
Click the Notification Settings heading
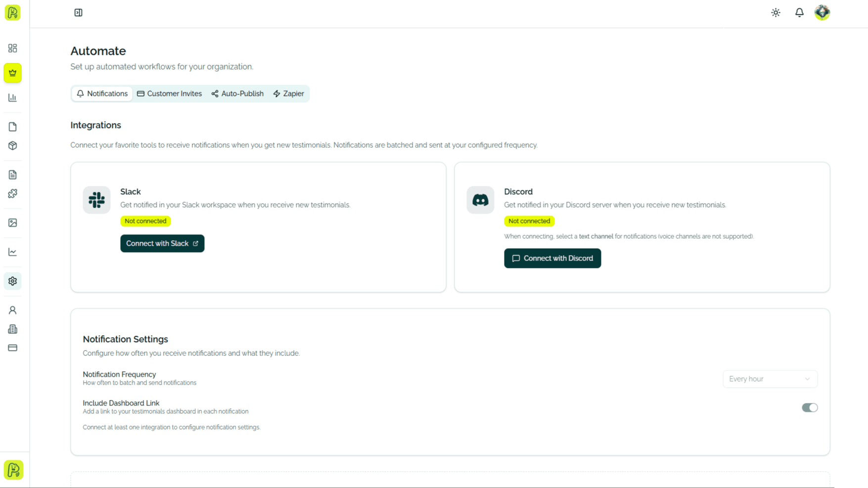pyautogui.click(x=125, y=339)
